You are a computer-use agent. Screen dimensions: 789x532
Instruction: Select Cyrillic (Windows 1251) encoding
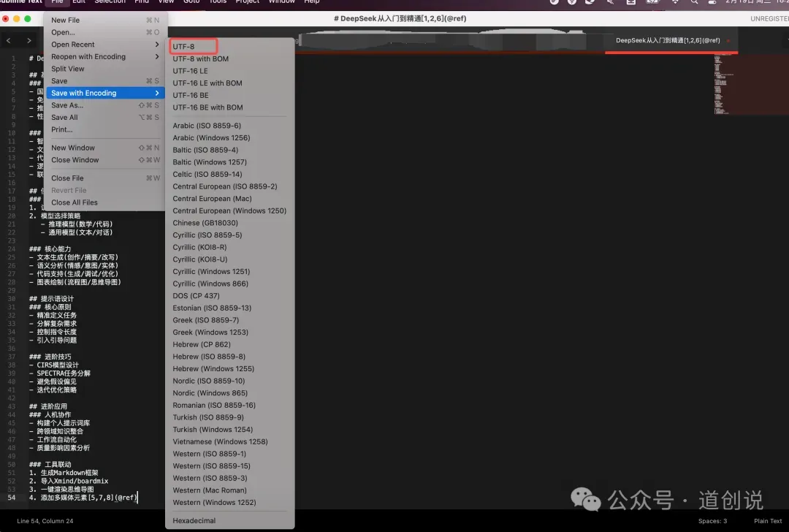click(230, 271)
